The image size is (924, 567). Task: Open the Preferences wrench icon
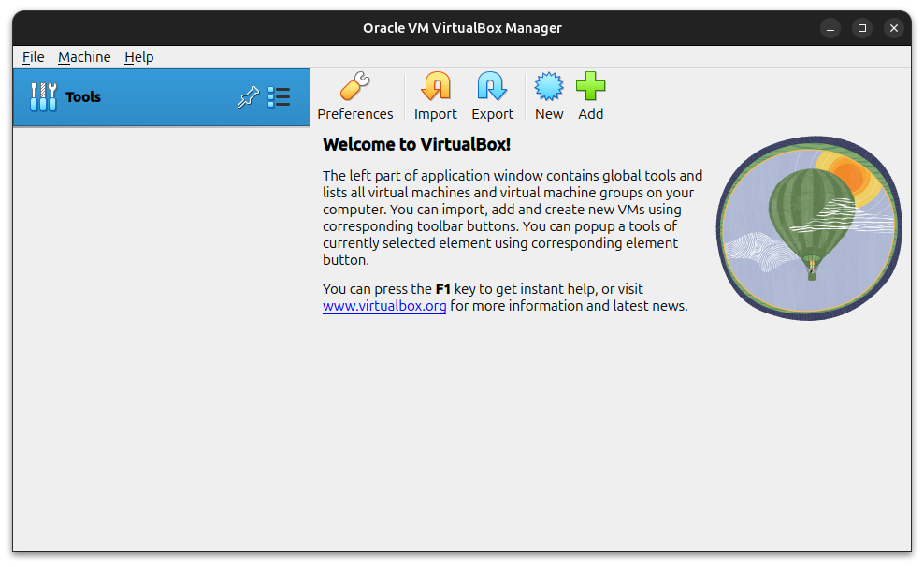pyautogui.click(x=354, y=88)
